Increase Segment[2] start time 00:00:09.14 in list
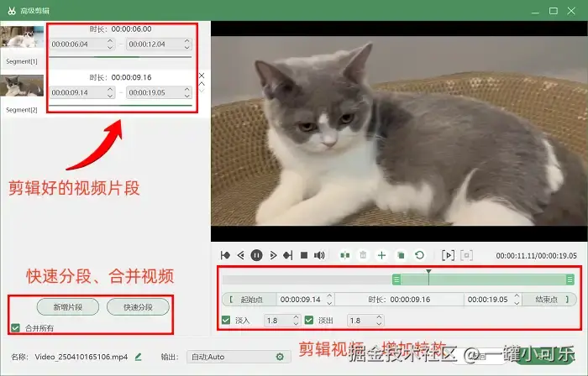 (x=110, y=89)
